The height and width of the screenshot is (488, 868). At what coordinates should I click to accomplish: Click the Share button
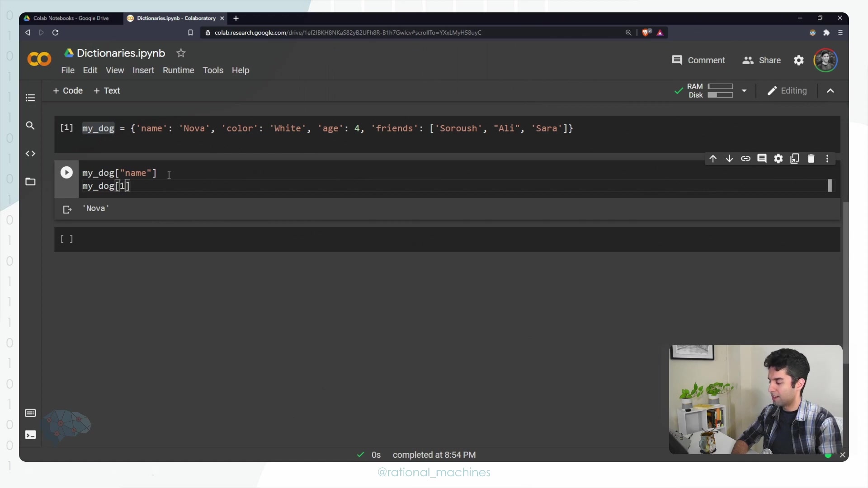762,61
